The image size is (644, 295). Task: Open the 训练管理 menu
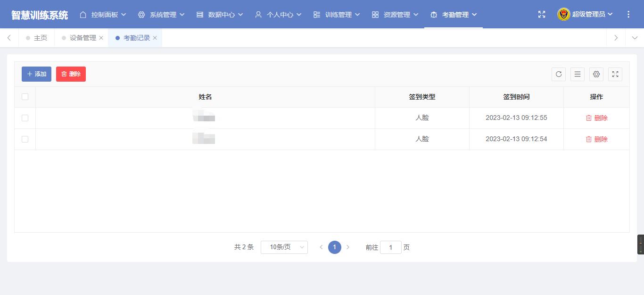(337, 15)
